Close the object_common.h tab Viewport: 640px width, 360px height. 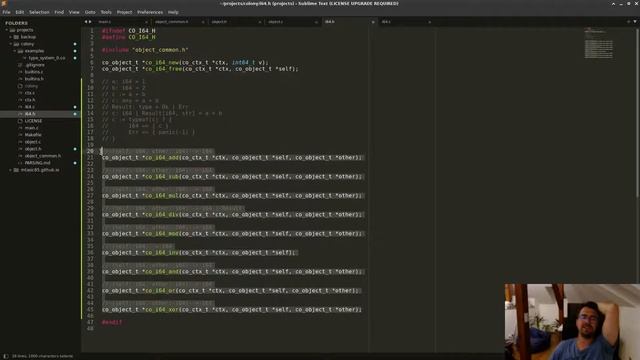[203, 22]
